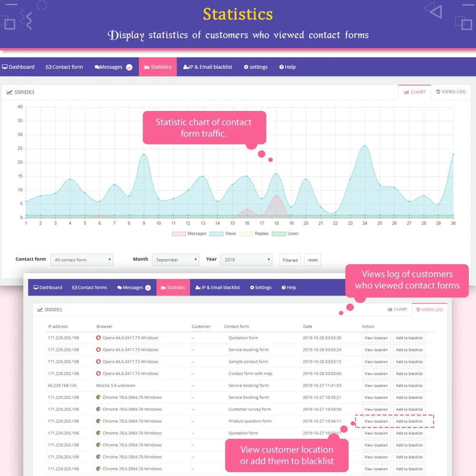
Task: Switch to the VIEWS LOG tab
Action: [451, 91]
